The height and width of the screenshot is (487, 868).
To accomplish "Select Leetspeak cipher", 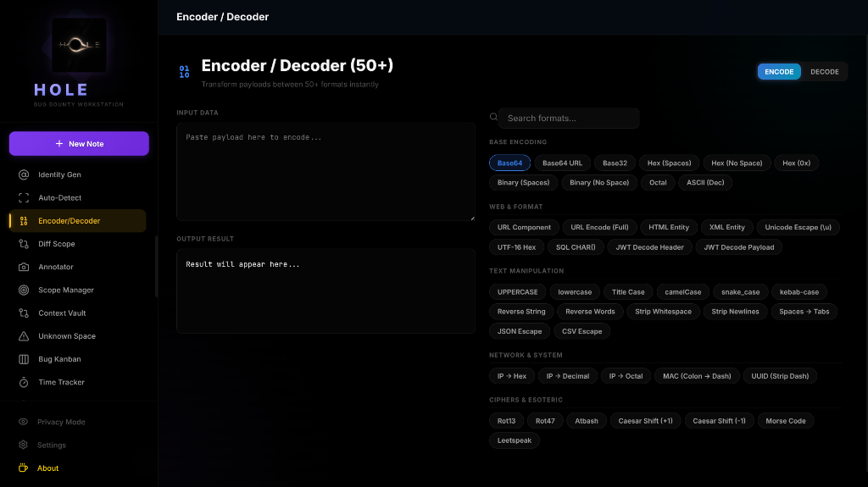I will (515, 440).
